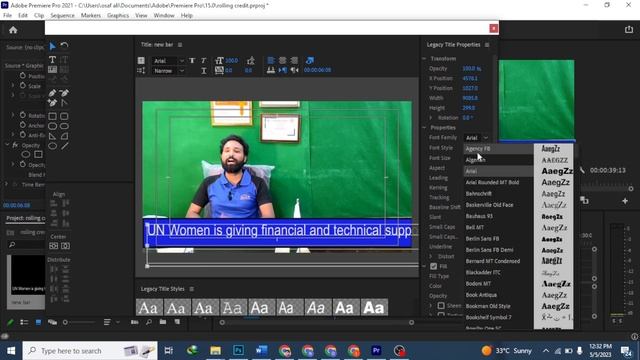Image resolution: width=640 pixels, height=360 pixels.
Task: Toggle the Scale stopwatch animation
Action: 23,86
